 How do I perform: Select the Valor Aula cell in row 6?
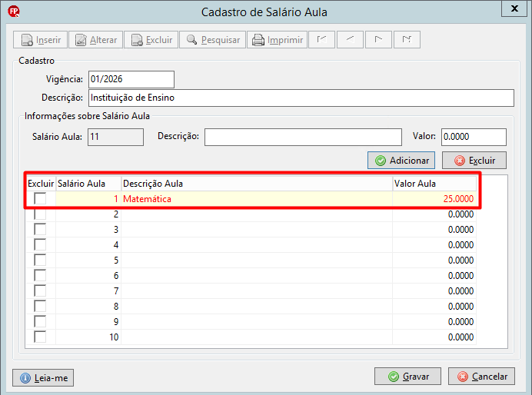click(434, 276)
